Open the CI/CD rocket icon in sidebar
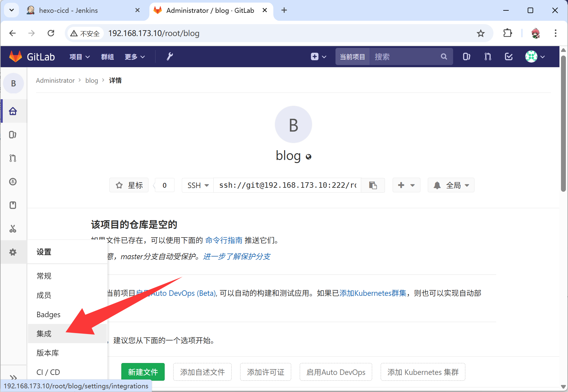Viewport: 568px width, 392px height. click(x=13, y=182)
